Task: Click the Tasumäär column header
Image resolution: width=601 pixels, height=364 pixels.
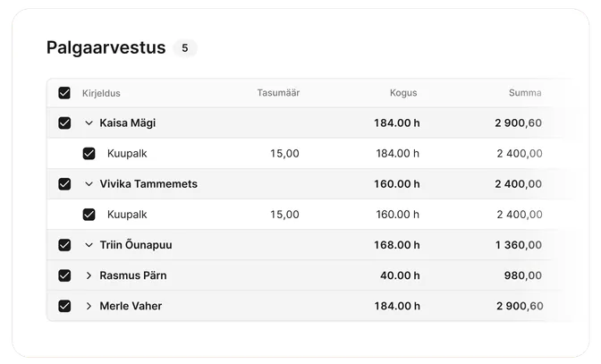Action: tap(277, 93)
